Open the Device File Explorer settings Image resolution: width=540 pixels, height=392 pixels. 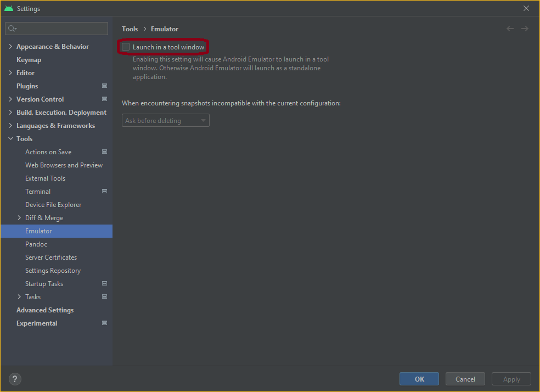[x=53, y=205]
